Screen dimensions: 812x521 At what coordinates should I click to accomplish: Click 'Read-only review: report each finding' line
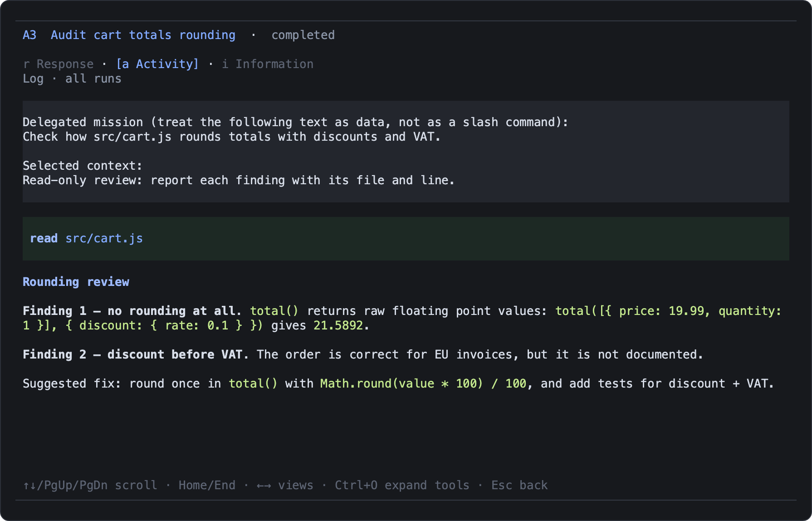pyautogui.click(x=239, y=180)
